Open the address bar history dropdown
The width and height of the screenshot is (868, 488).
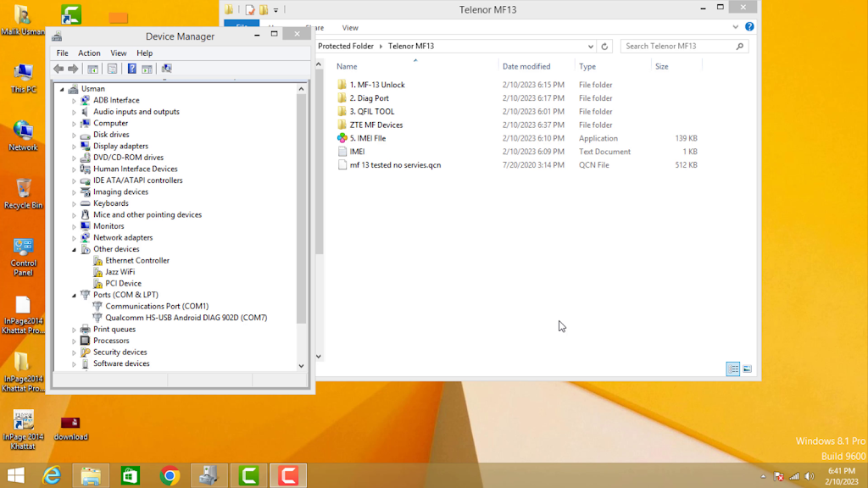[591, 47]
